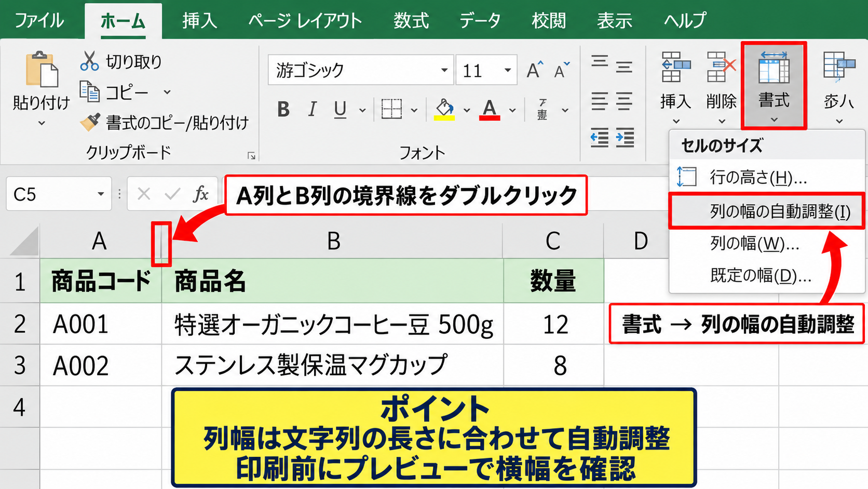Toggle Italic formatting
This screenshot has height=489, width=868.
click(312, 110)
